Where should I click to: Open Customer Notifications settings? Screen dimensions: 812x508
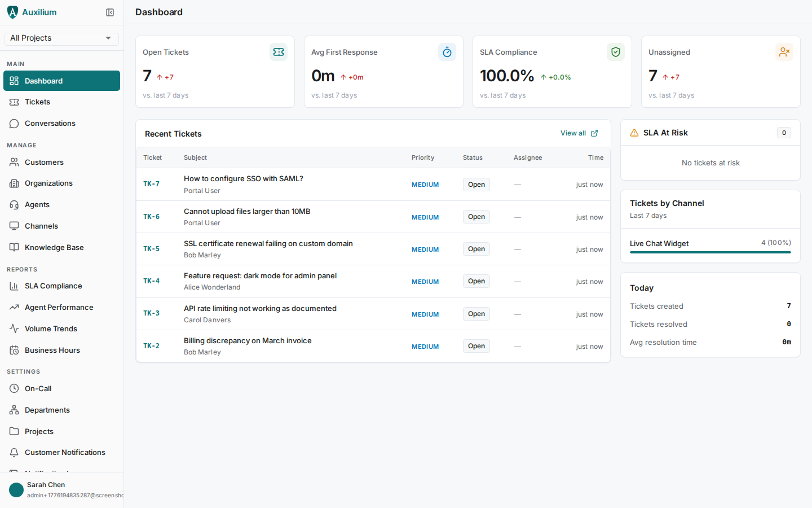(x=64, y=452)
